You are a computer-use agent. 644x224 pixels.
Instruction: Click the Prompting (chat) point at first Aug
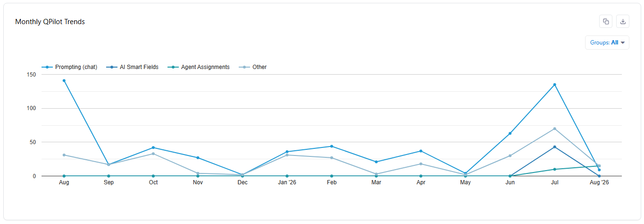coord(64,80)
